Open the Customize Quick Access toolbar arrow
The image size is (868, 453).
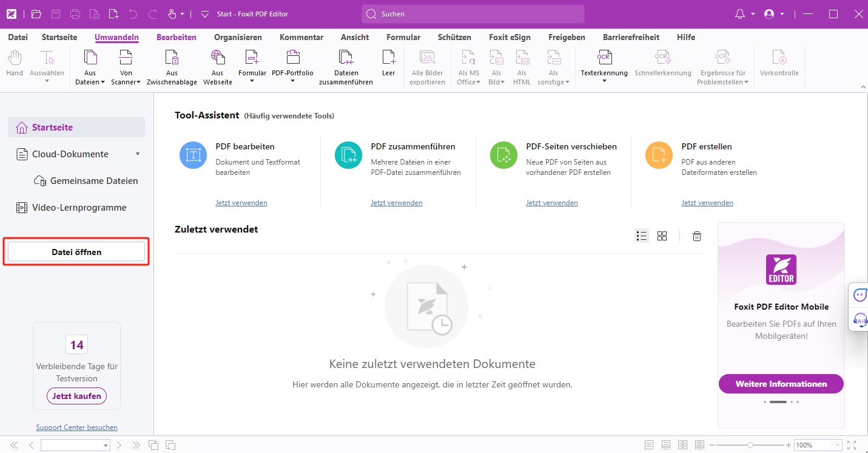[x=204, y=13]
